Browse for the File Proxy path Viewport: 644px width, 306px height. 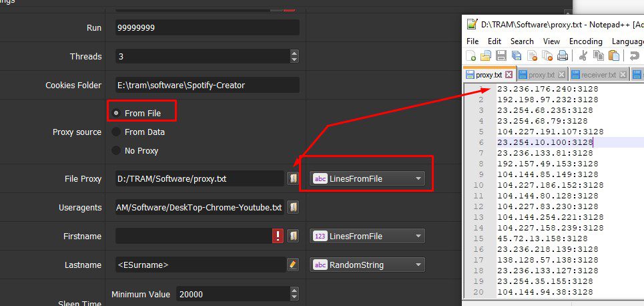[293, 178]
